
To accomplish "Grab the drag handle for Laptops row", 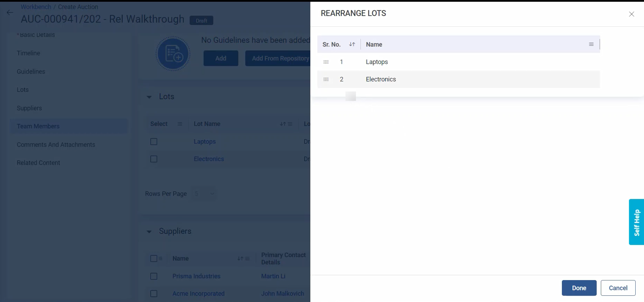I will pos(326,62).
